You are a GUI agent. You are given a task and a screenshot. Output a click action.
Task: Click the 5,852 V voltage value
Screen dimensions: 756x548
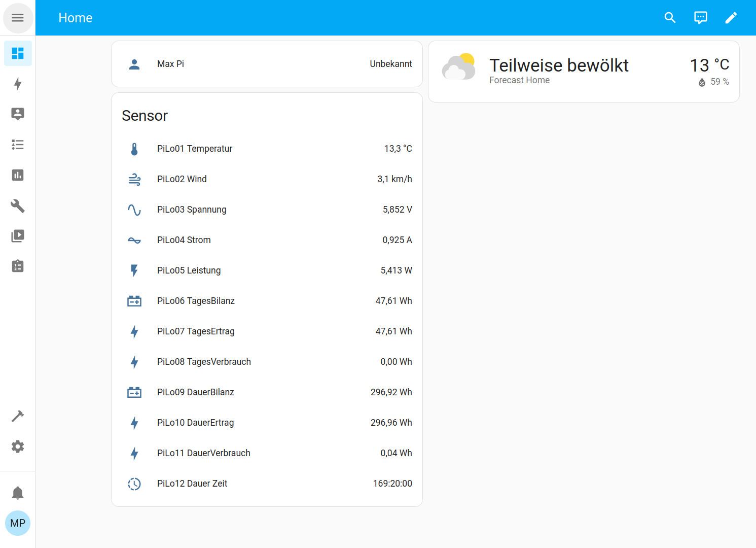coord(398,210)
